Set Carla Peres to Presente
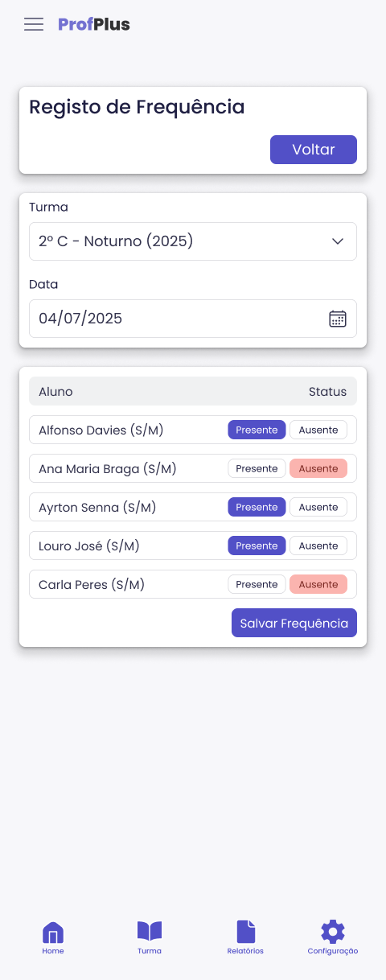 257,584
